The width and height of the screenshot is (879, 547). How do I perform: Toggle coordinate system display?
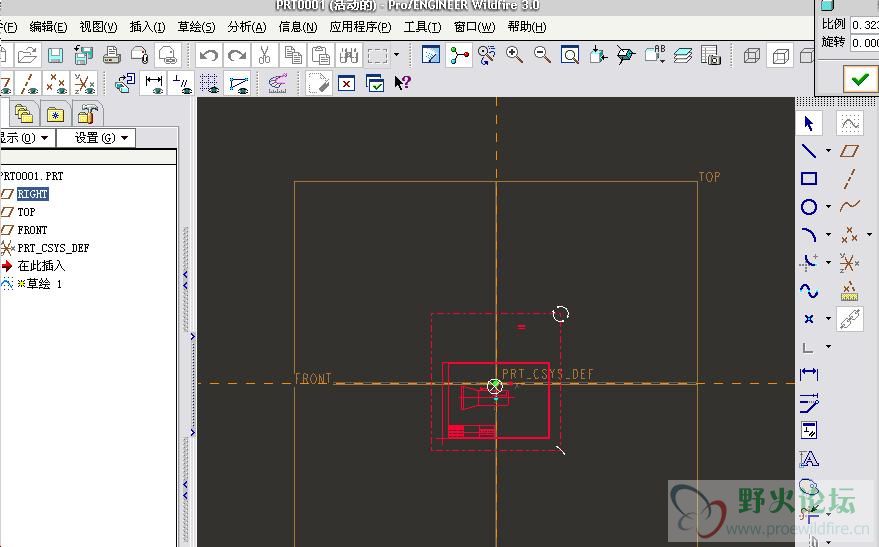pos(85,84)
